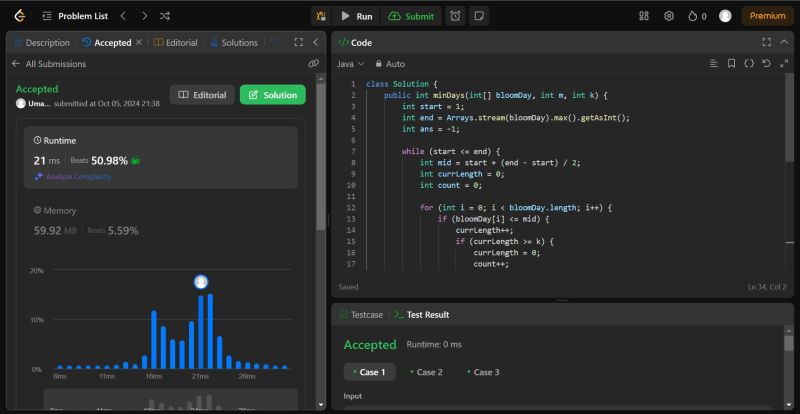Open the layout grid icon
800x414 pixels.
pyautogui.click(x=644, y=16)
